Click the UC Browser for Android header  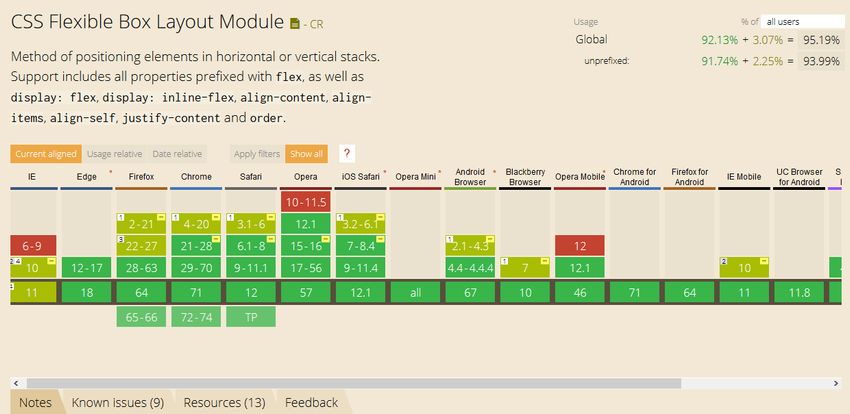pos(800,177)
